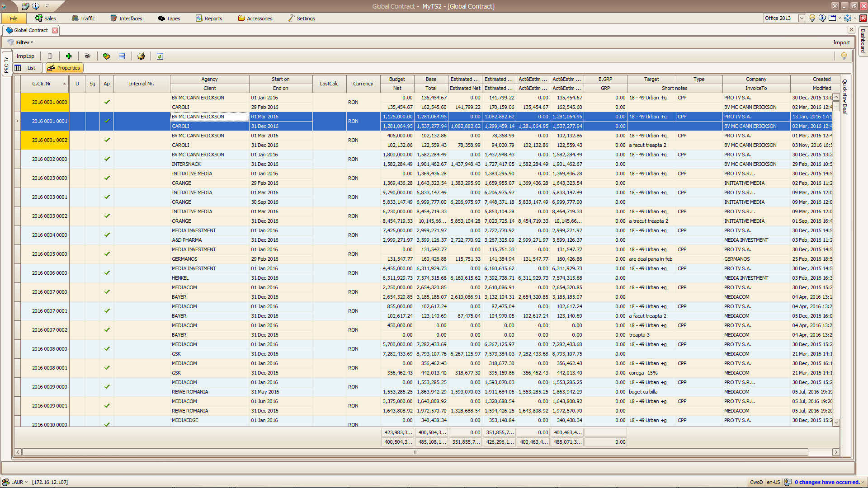Sort by G.Ctr.Nr column header
Viewport: 868px width, 488px height.
(x=42, y=84)
